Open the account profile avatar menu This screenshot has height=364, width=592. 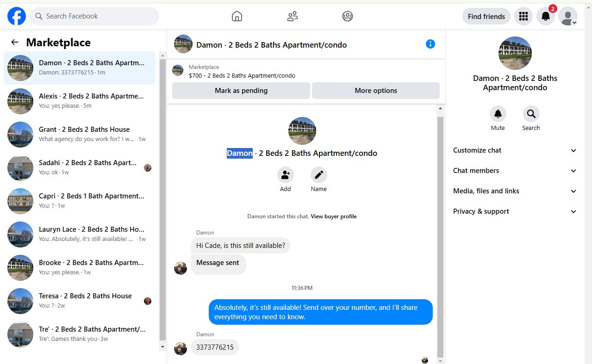pyautogui.click(x=568, y=16)
